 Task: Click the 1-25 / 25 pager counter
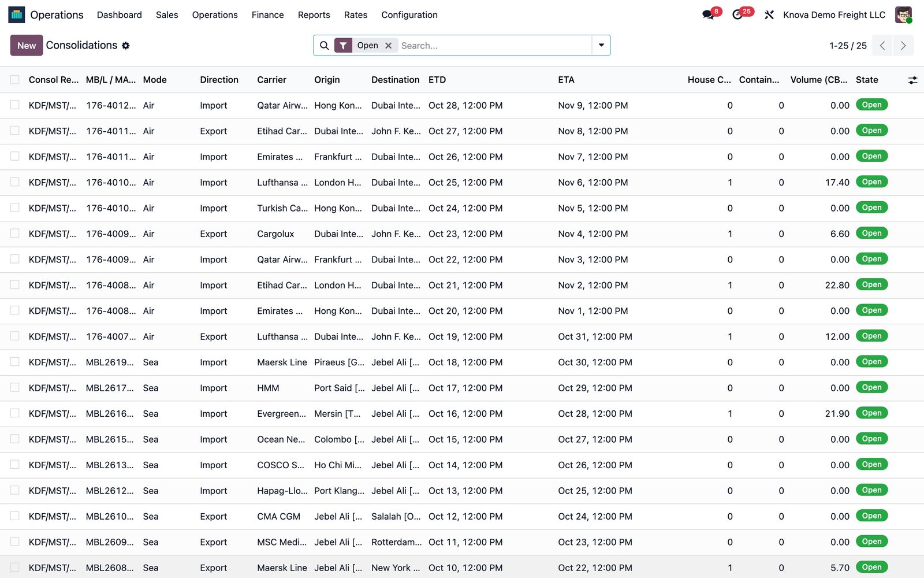[x=848, y=46]
